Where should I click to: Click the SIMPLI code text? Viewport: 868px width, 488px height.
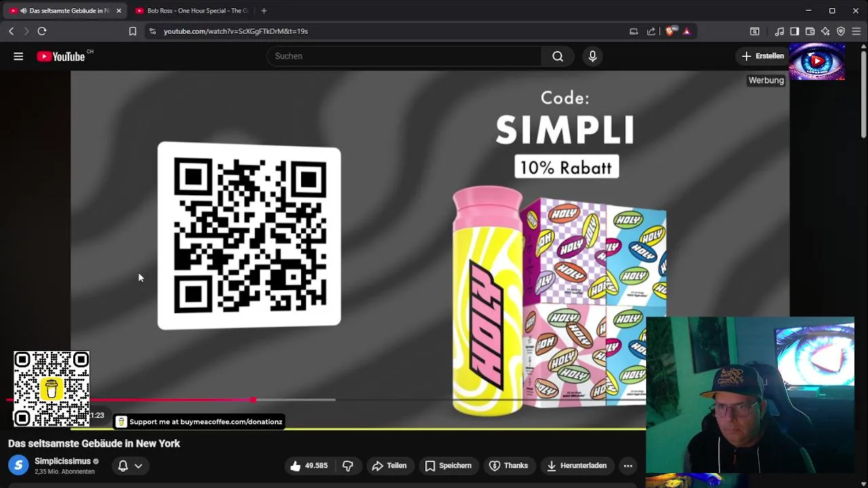(x=565, y=129)
